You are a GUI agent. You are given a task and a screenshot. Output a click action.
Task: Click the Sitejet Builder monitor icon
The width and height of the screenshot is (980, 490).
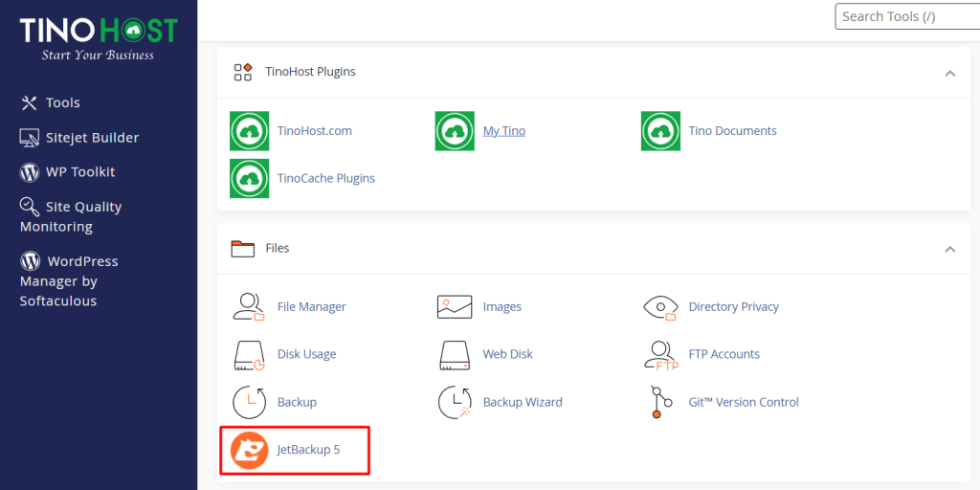pyautogui.click(x=30, y=138)
